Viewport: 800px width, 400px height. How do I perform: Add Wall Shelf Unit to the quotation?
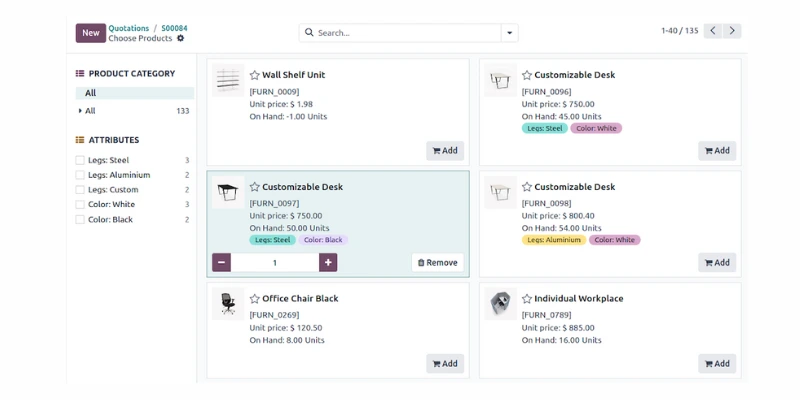click(445, 151)
